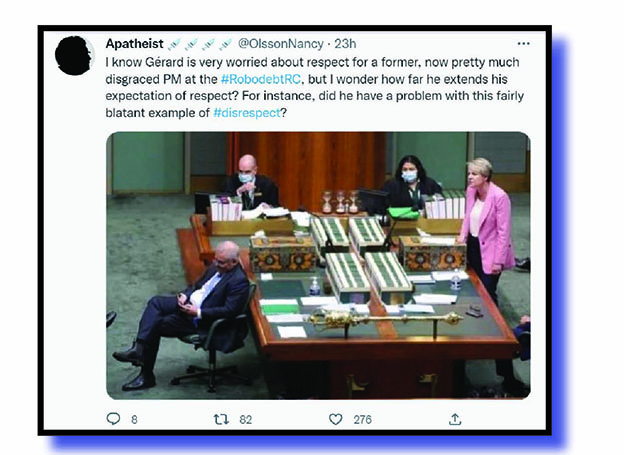Screen dimensions: 624x455
Task: Enlarge the parliament chamber photo
Action: point(318,266)
